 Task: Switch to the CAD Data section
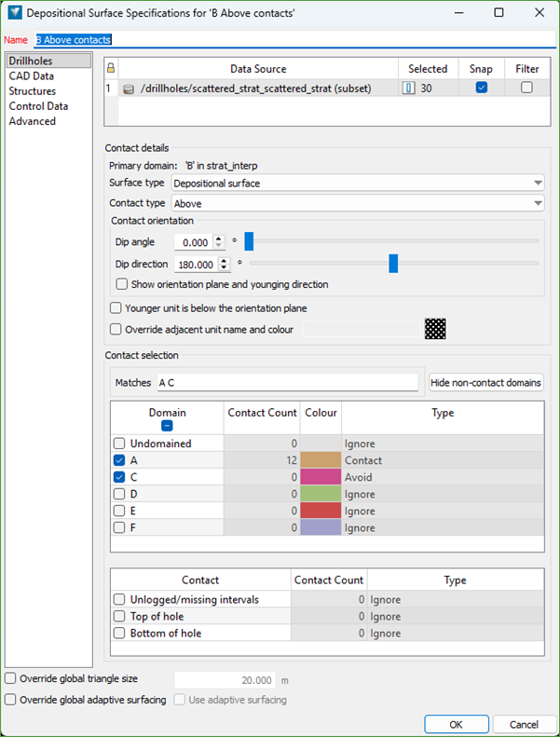[32, 76]
